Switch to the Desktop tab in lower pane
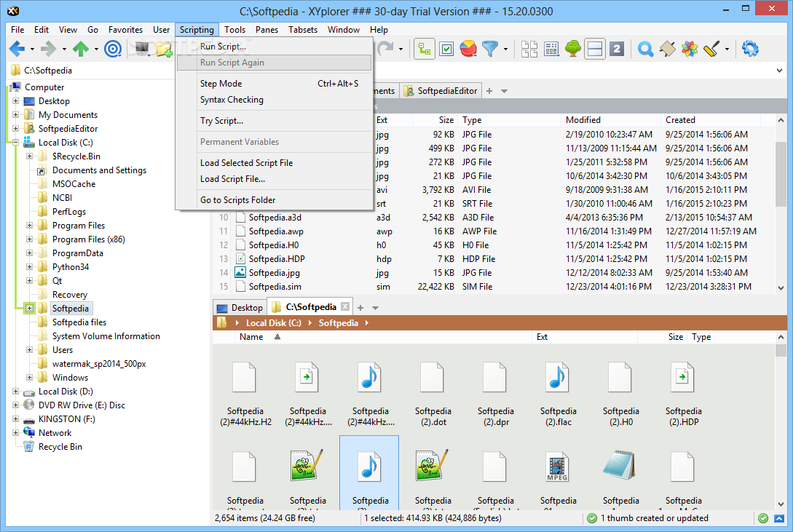Image resolution: width=793 pixels, height=532 pixels. pyautogui.click(x=240, y=308)
